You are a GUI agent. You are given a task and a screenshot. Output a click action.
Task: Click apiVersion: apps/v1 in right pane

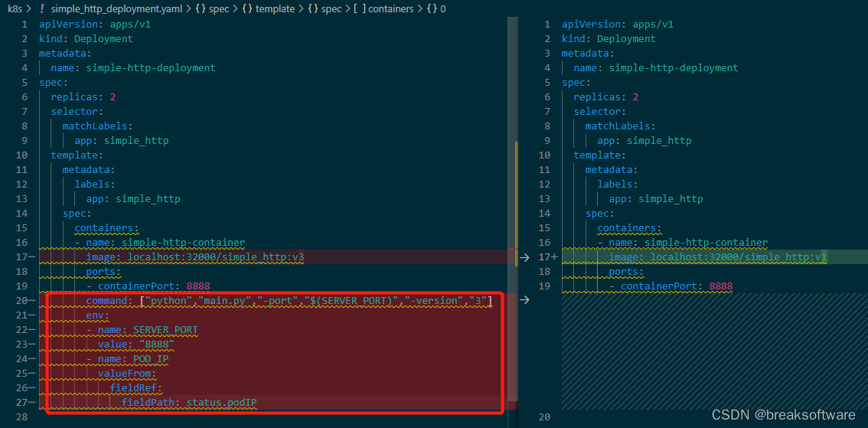click(x=617, y=25)
